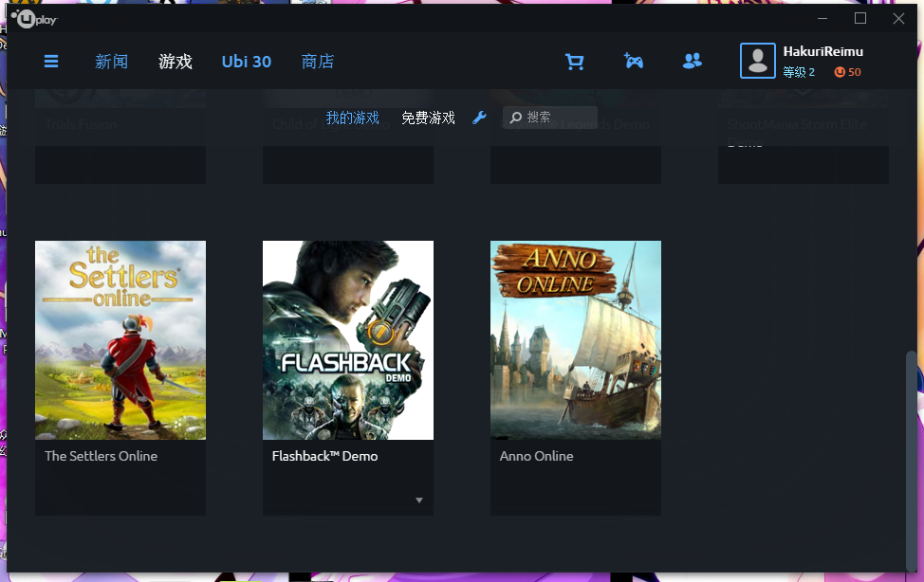924x582 pixels.
Task: Open the Anno Online cover art
Action: 576,340
